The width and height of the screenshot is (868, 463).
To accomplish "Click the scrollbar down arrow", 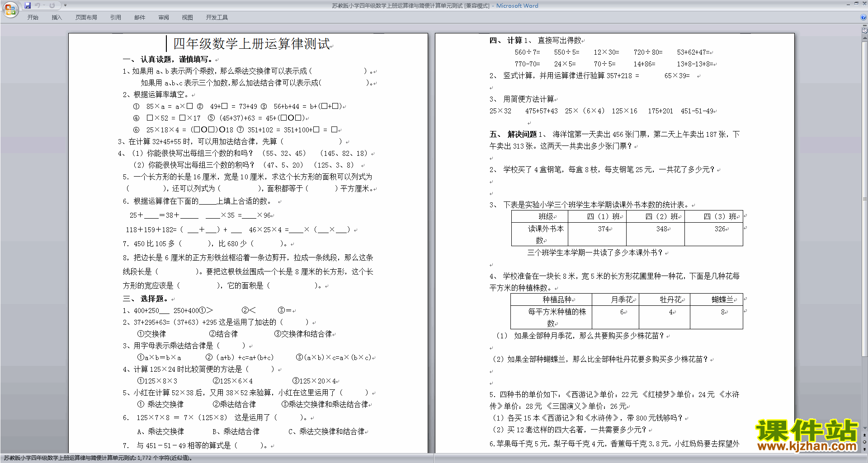I will pyautogui.click(x=865, y=428).
